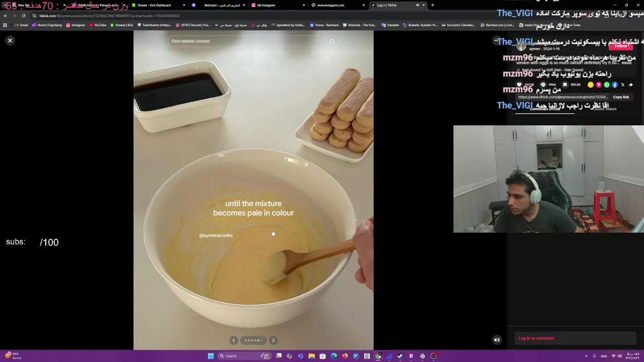
Task: Close the TikTok photo viewer
Action: (x=10, y=40)
